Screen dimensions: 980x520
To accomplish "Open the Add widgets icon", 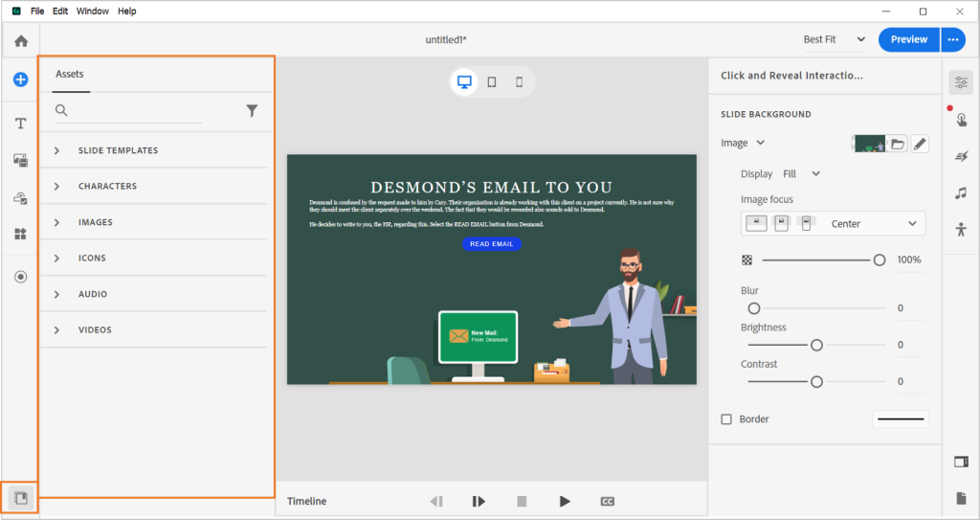I will (21, 234).
